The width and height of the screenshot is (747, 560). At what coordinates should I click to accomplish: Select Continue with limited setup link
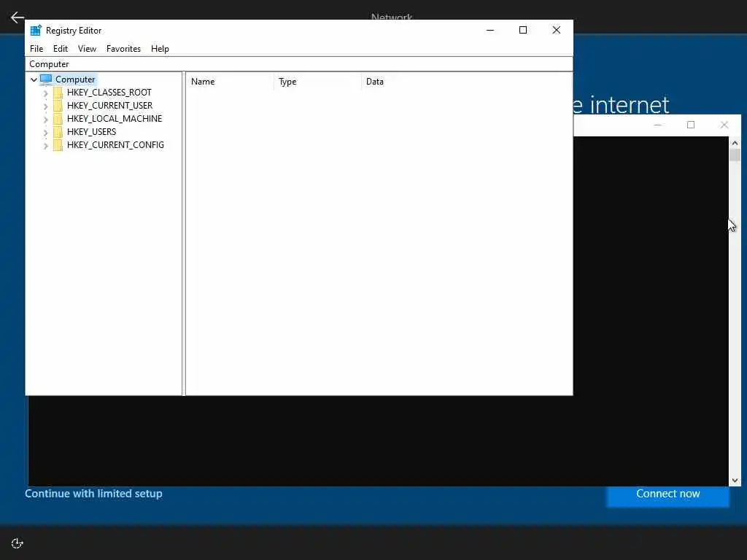pos(93,494)
